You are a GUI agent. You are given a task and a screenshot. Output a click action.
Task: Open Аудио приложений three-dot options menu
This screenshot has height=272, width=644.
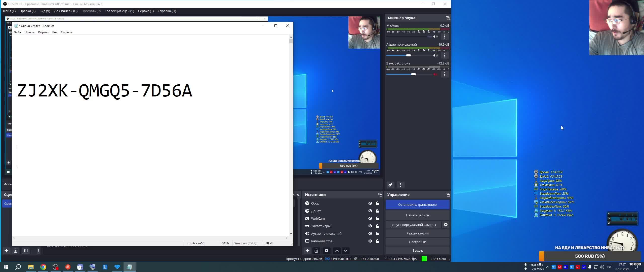click(445, 56)
